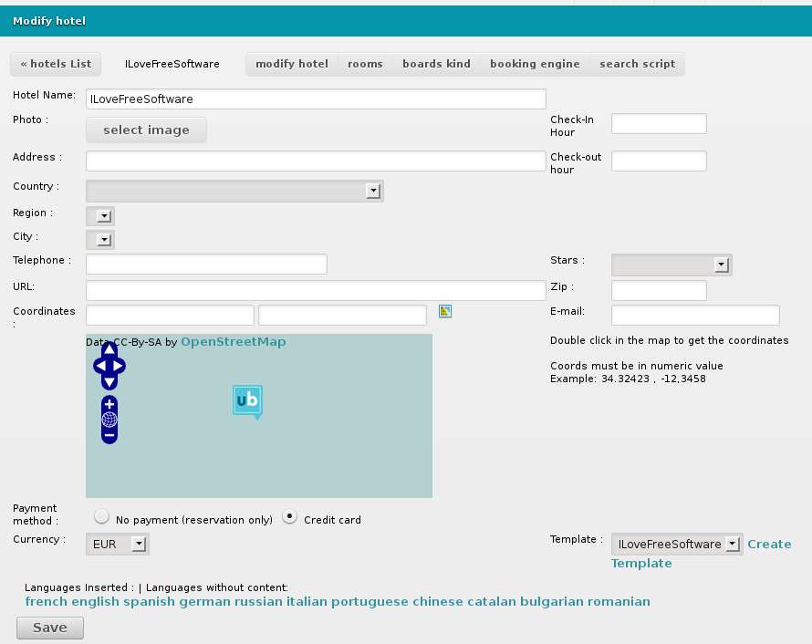Click the Address input field
Screen dimensions: 812x644
point(316,161)
